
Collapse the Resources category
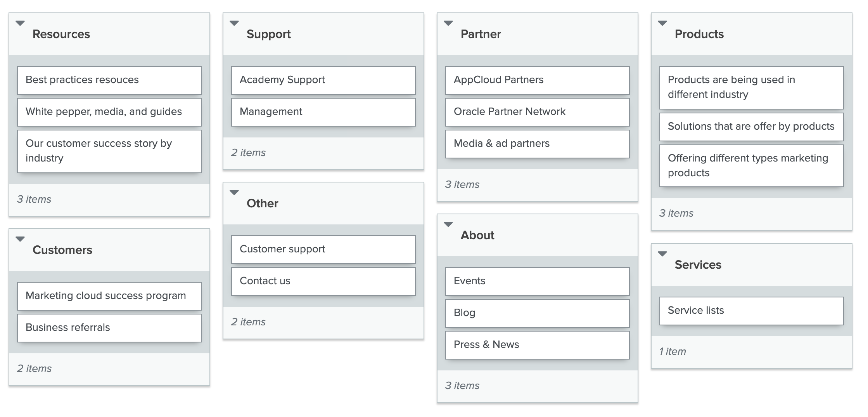20,23
